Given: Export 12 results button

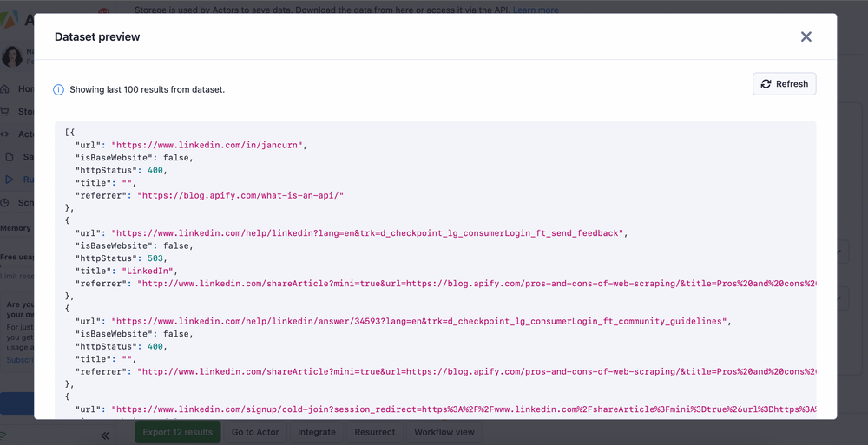Looking at the screenshot, I should click(x=178, y=432).
